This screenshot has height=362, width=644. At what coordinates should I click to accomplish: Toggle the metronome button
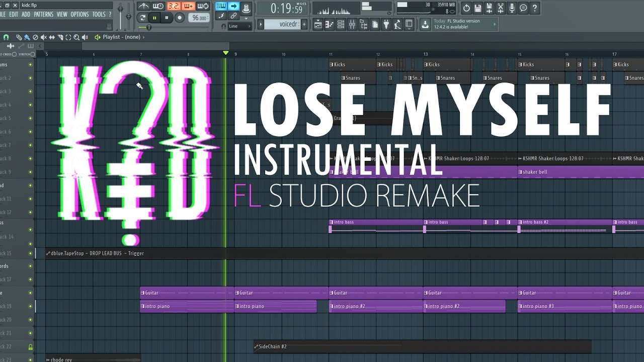pyautogui.click(x=143, y=6)
